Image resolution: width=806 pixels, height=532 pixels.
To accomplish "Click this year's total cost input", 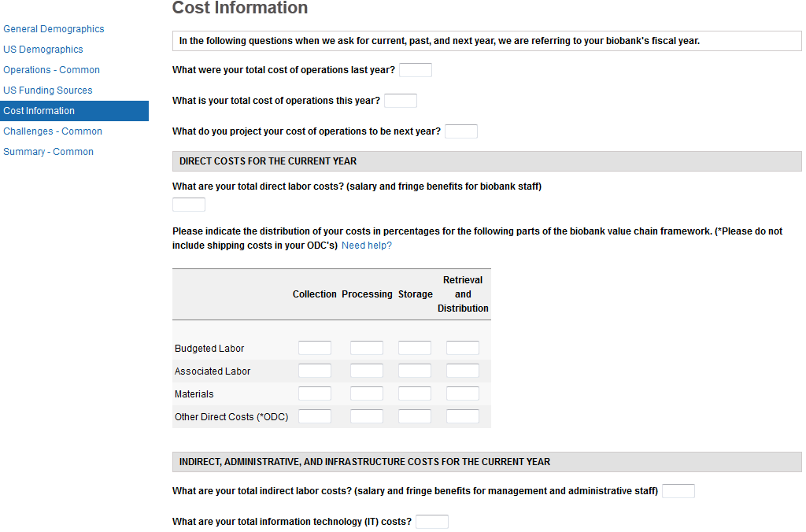I will 401,101.
